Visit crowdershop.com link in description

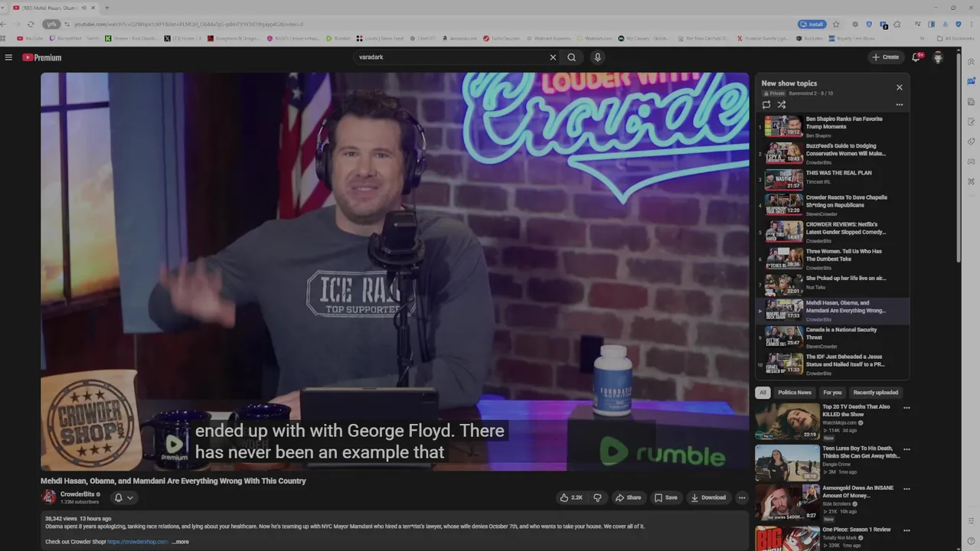[138, 542]
